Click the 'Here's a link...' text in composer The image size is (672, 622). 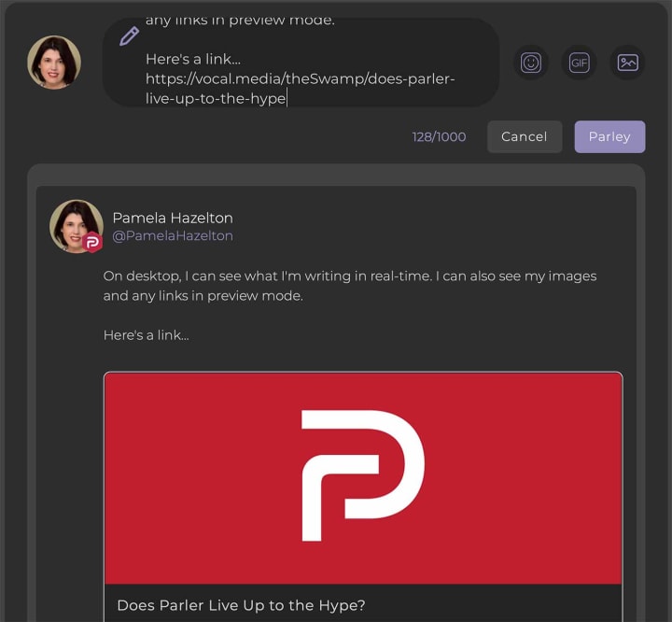click(193, 59)
